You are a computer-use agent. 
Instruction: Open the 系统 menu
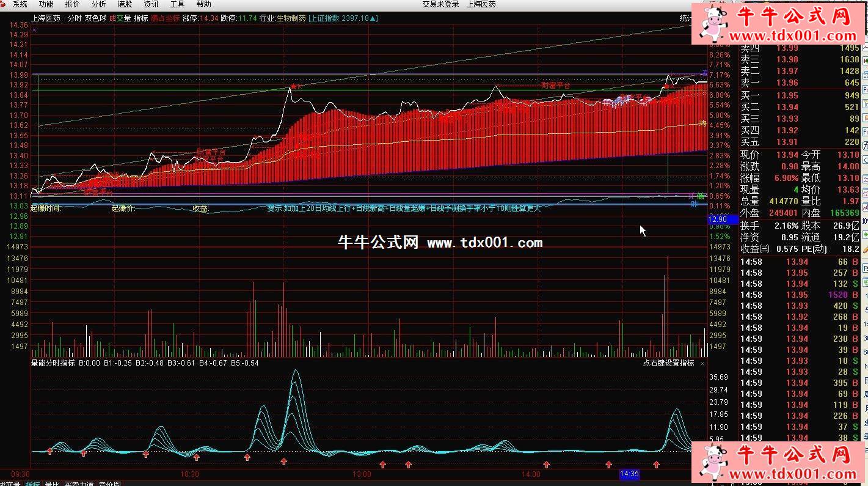pyautogui.click(x=20, y=4)
